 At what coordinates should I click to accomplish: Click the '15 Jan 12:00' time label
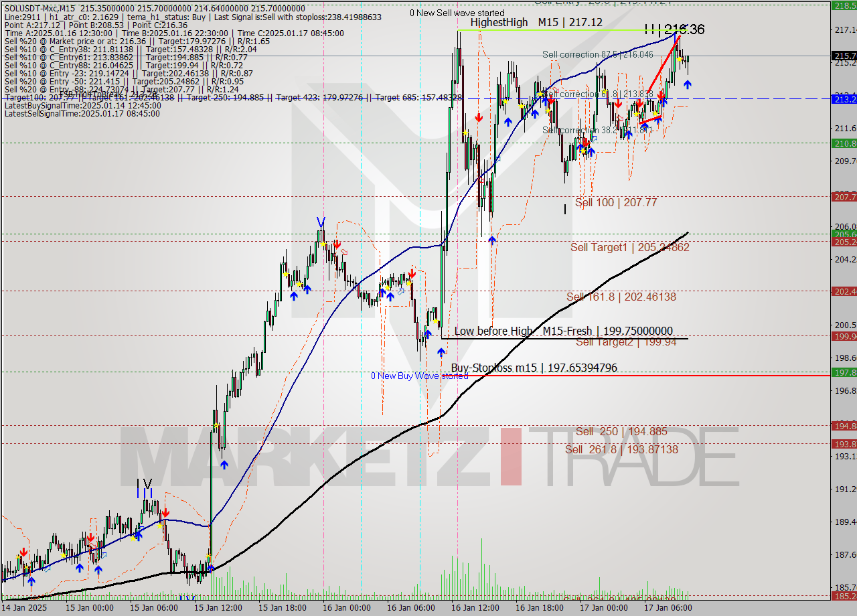point(218,608)
